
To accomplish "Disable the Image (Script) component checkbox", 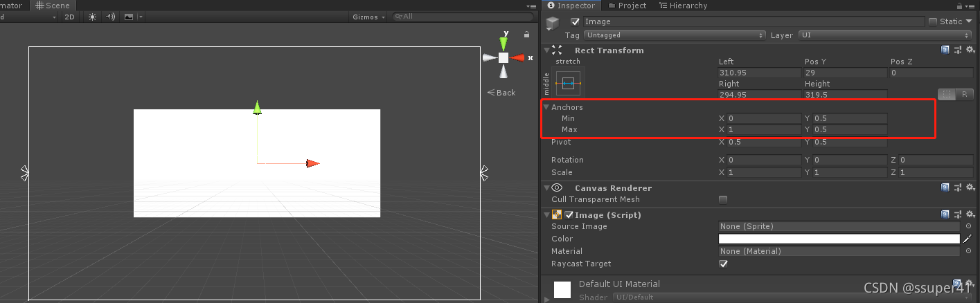I will 569,215.
